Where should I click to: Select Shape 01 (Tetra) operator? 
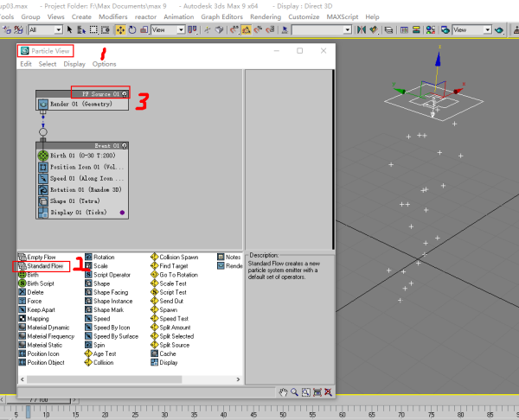[82, 201]
